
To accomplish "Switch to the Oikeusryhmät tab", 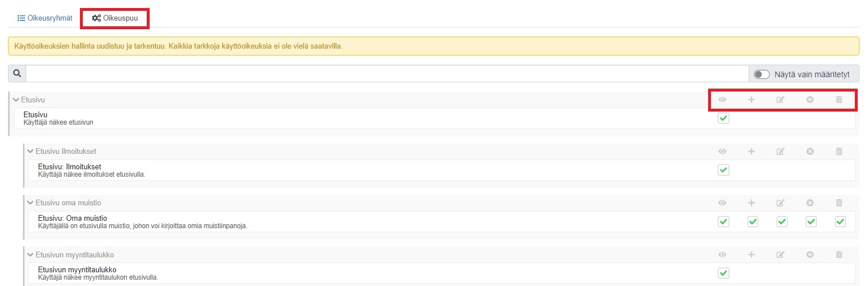I will click(x=45, y=18).
